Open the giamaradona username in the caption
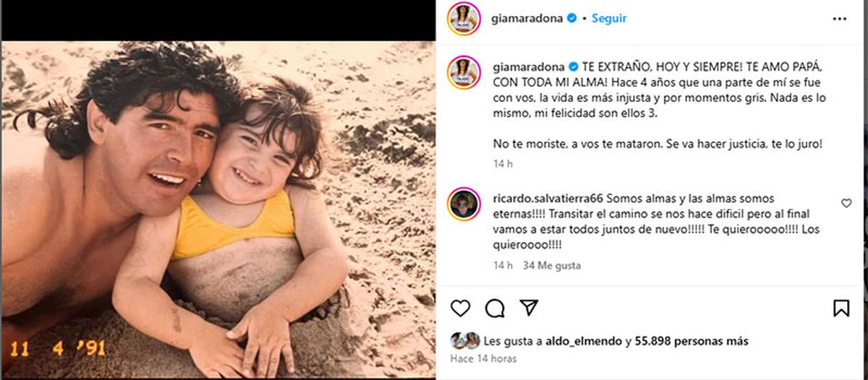 tap(528, 66)
